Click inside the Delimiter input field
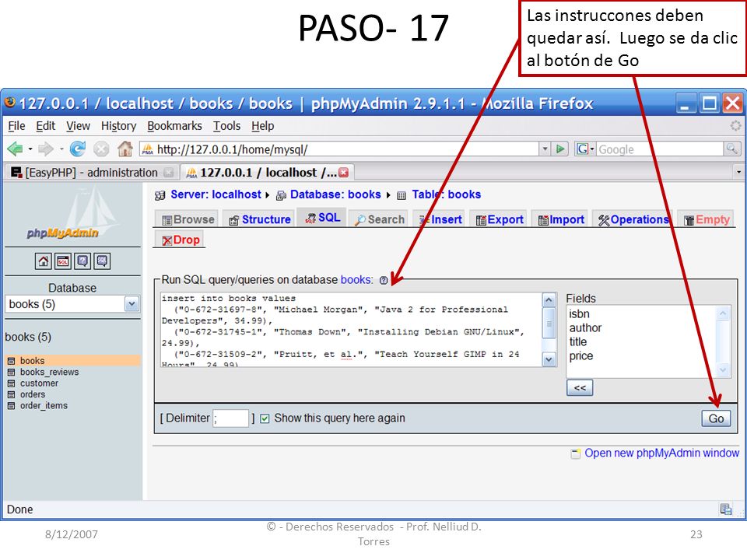 (x=230, y=418)
